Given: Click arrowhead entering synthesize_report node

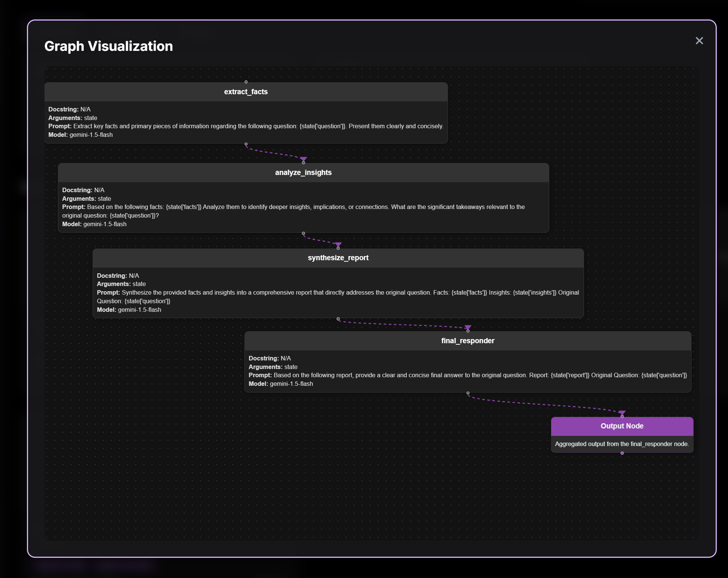Looking at the screenshot, I should (338, 245).
